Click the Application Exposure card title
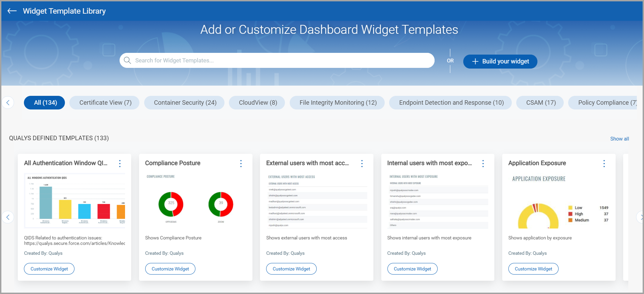 [537, 163]
